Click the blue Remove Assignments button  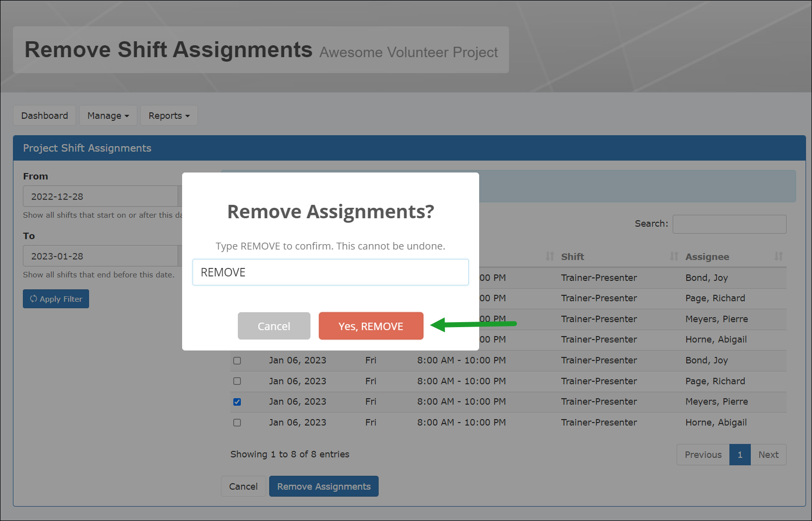click(324, 486)
